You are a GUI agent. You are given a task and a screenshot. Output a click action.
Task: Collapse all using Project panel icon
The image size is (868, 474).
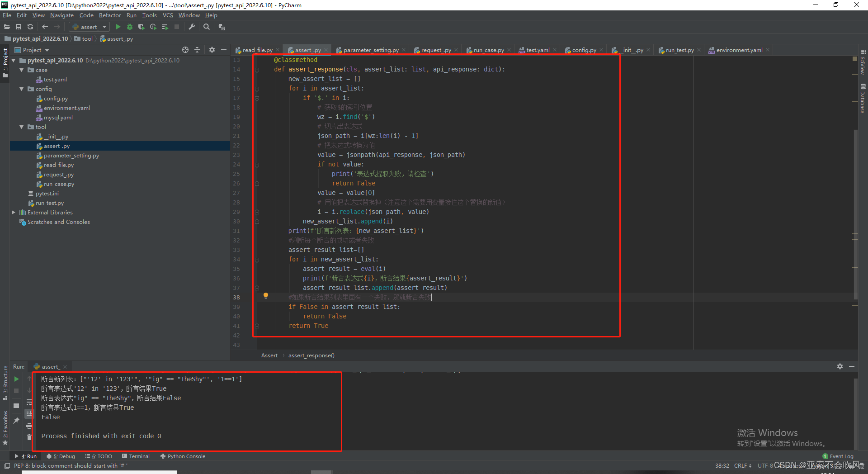(197, 50)
